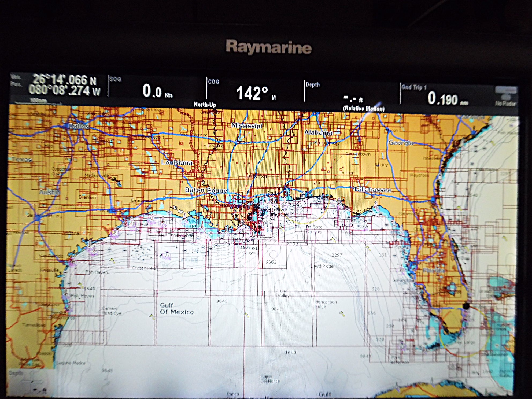Select the buoy icon right of Camels Head Eye
Viewport: 532px width, 399px height.
tap(152, 317)
